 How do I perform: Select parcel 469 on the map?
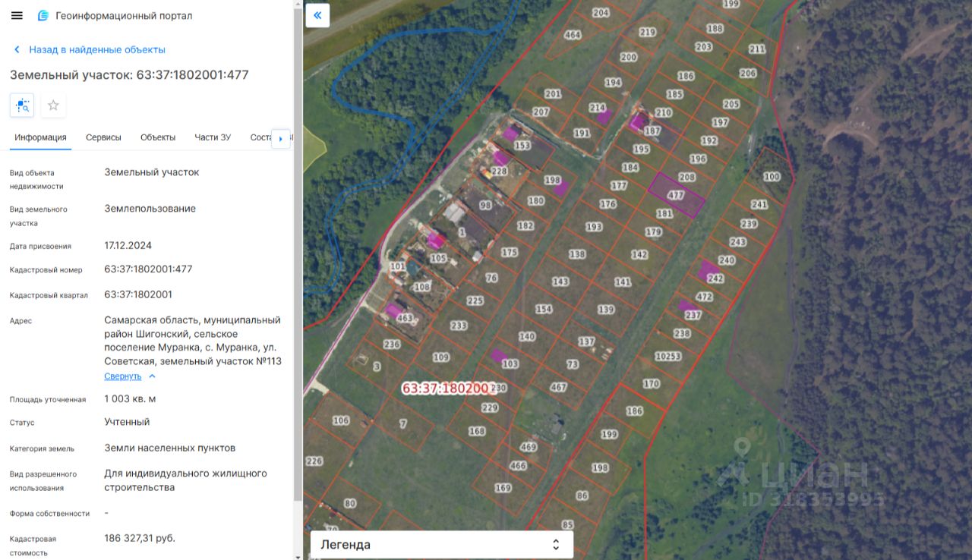pos(529,447)
